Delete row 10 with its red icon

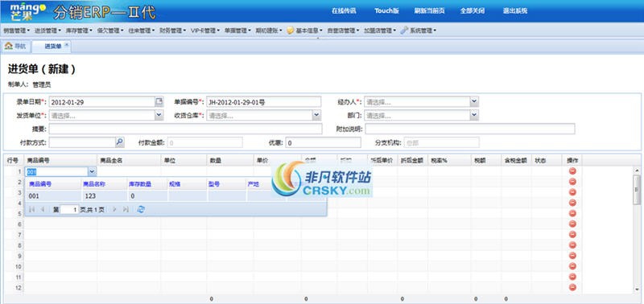coord(572,266)
